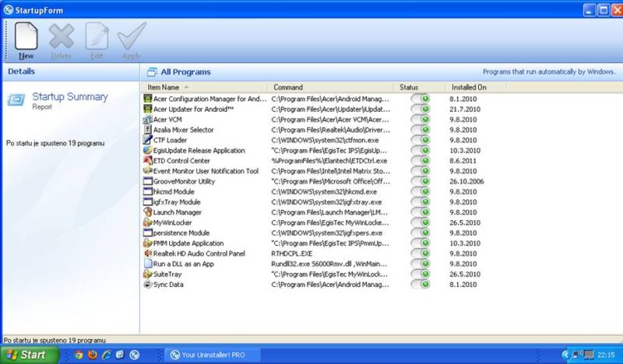Click the Delete X toolbar icon
Image resolution: width=623 pixels, height=364 pixels.
point(62,36)
